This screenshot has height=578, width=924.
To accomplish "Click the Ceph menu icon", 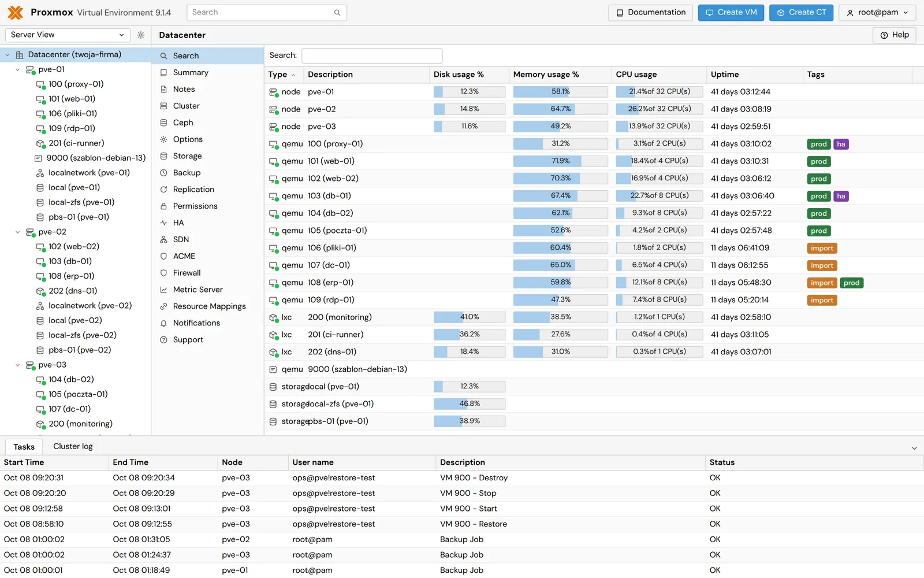I will pyautogui.click(x=163, y=123).
